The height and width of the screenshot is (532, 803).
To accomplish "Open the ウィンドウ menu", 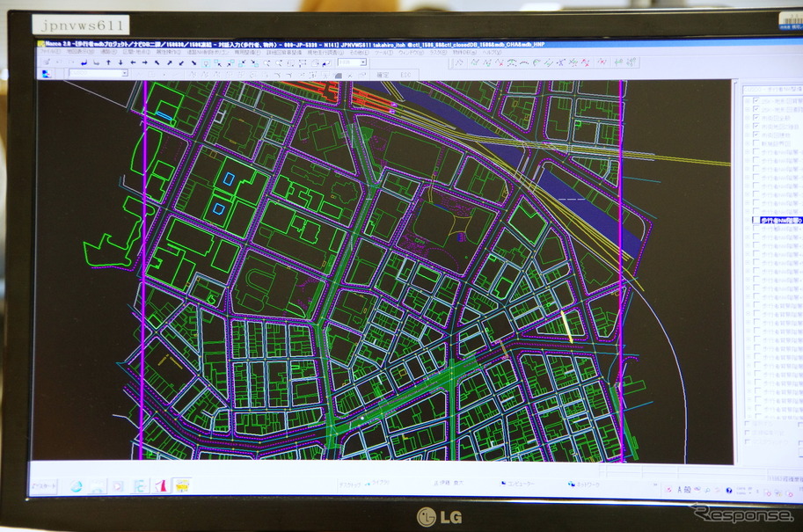I will 410,52.
